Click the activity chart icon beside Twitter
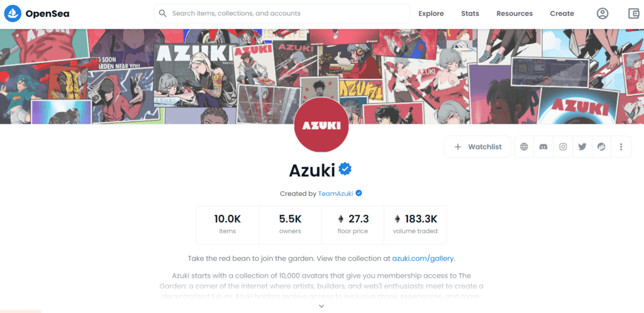Image resolution: width=644 pixels, height=313 pixels. pos(601,147)
